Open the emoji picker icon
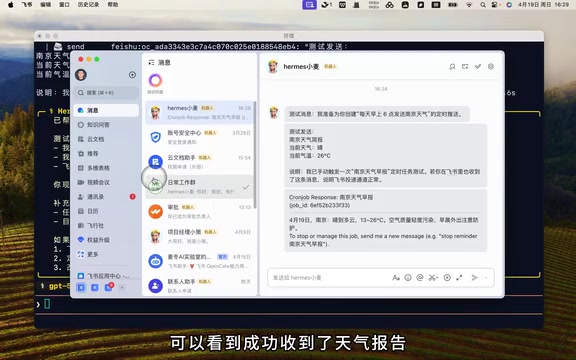The height and width of the screenshot is (360, 576). click(x=408, y=278)
